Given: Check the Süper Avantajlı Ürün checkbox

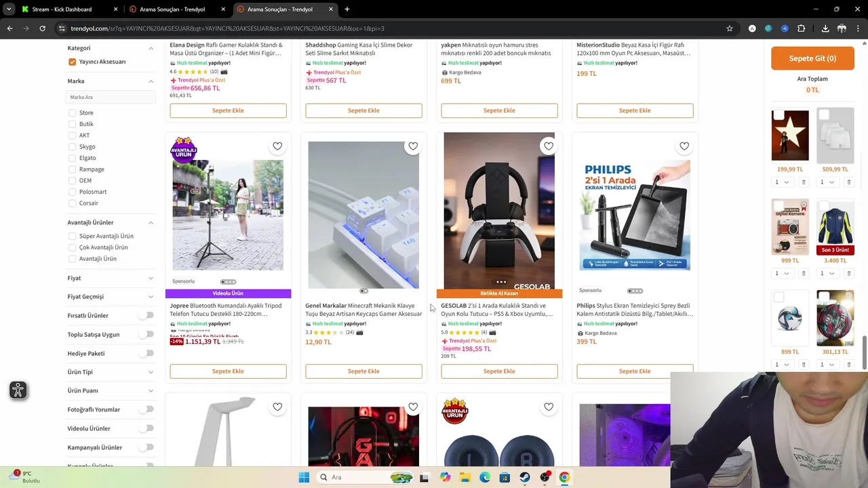Looking at the screenshot, I should tap(72, 236).
